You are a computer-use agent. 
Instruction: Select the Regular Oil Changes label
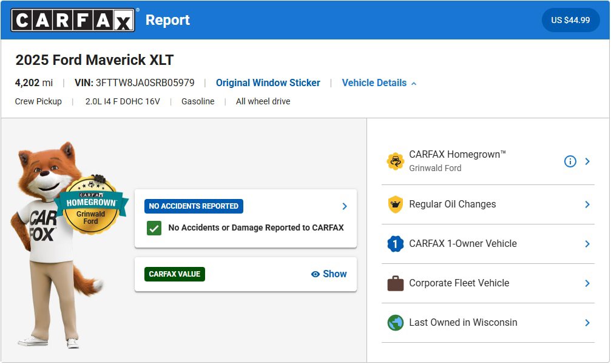[453, 204]
